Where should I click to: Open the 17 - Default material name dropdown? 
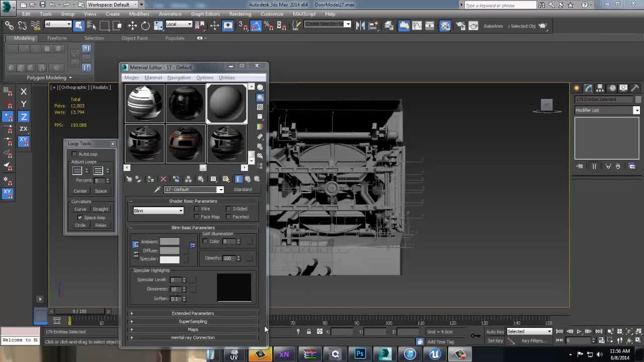point(194,190)
